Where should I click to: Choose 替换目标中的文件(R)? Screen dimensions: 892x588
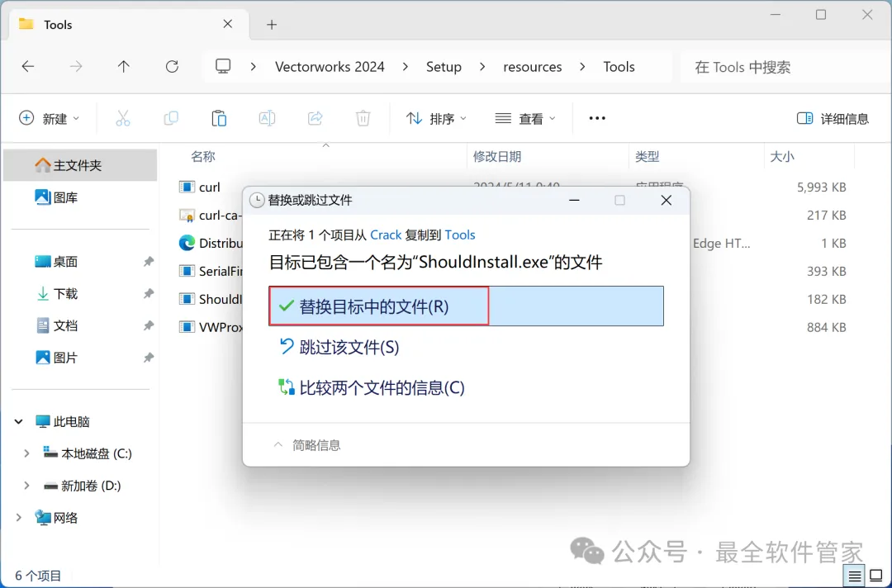coord(466,306)
